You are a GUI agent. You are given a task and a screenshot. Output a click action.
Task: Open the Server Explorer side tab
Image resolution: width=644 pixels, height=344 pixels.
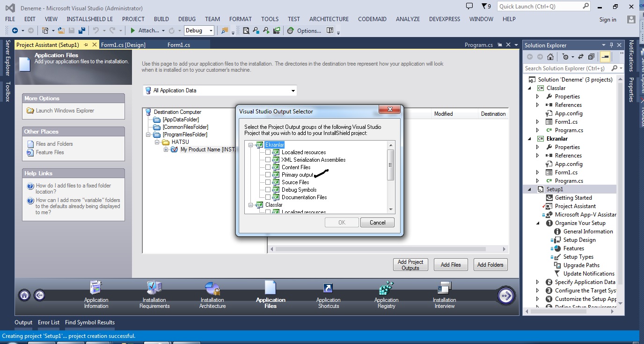pos(7,58)
